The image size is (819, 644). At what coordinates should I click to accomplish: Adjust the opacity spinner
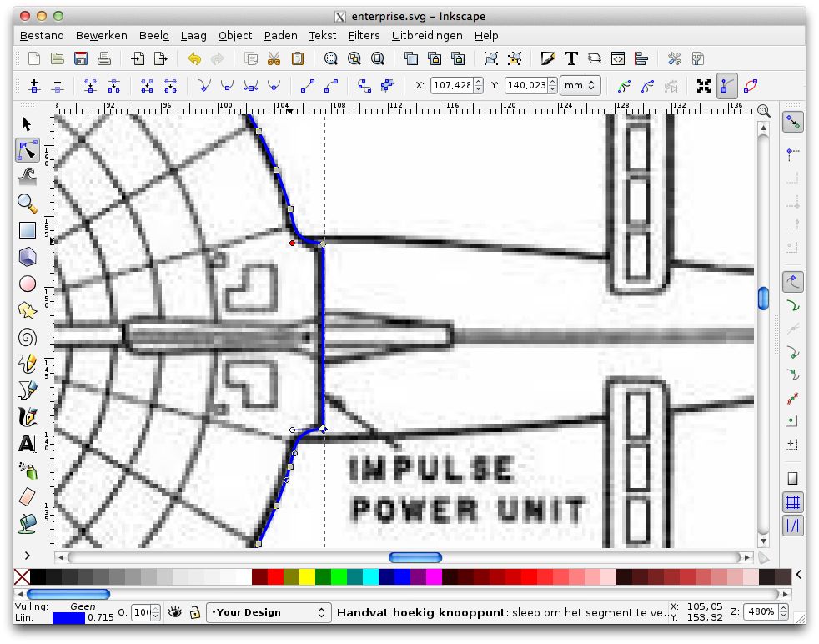(155, 612)
